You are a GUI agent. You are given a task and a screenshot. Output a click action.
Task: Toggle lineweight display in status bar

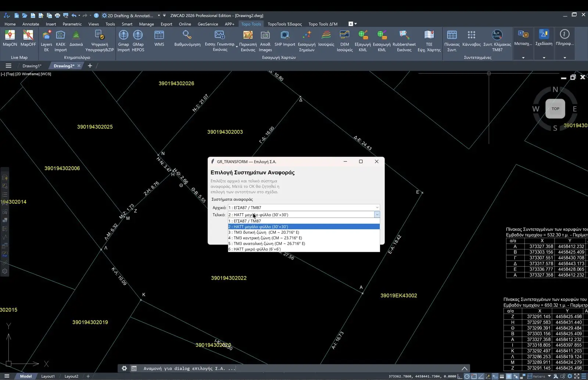click(502, 376)
